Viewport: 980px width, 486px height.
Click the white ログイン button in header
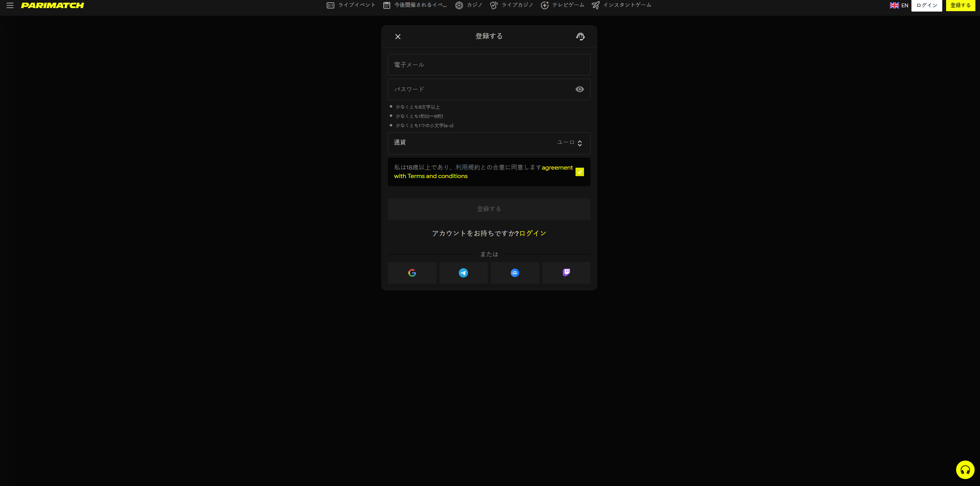point(926,5)
